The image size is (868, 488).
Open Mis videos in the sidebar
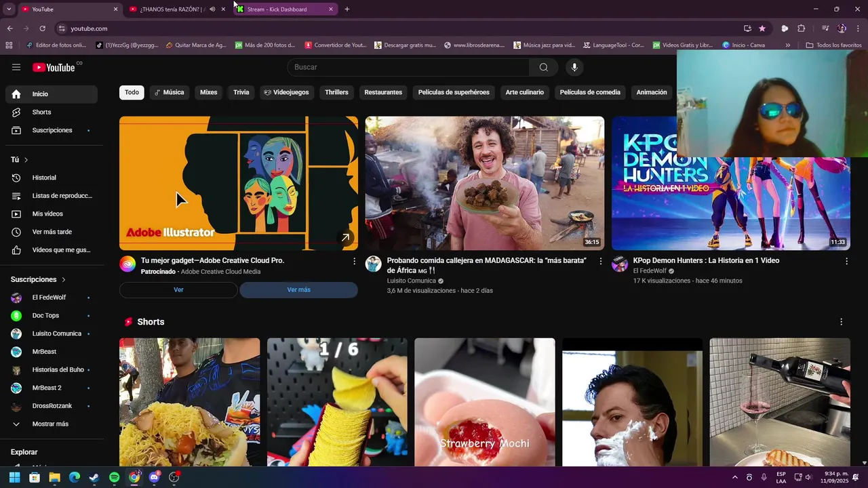click(x=52, y=213)
